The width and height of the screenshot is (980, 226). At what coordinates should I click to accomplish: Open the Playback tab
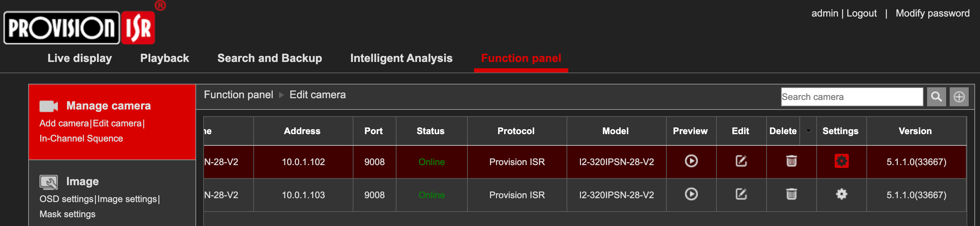click(x=164, y=58)
